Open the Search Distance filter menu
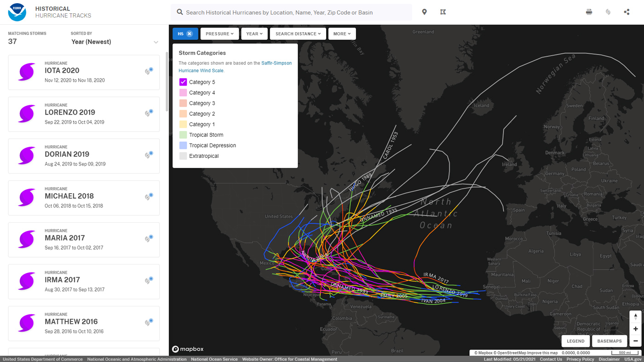This screenshot has width=644, height=362. click(x=298, y=34)
